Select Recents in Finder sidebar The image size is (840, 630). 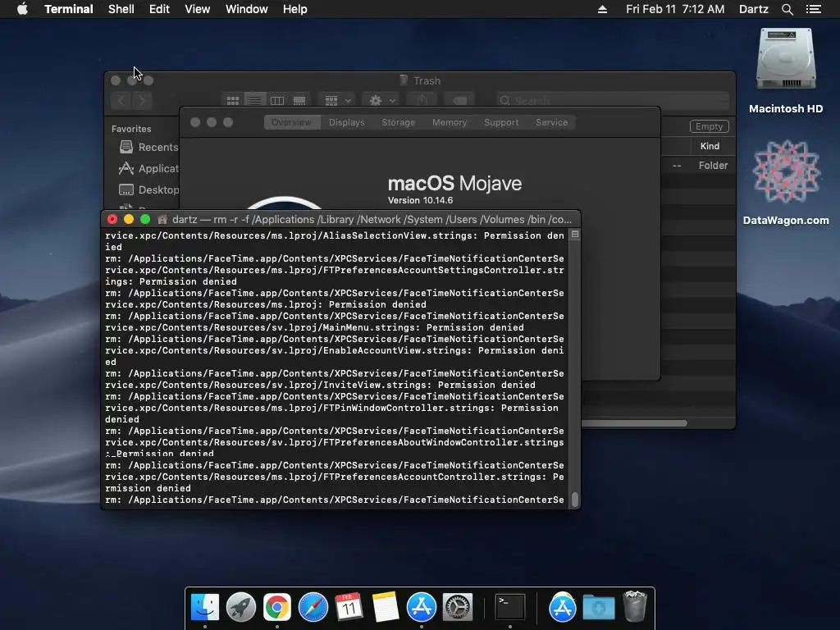148,147
